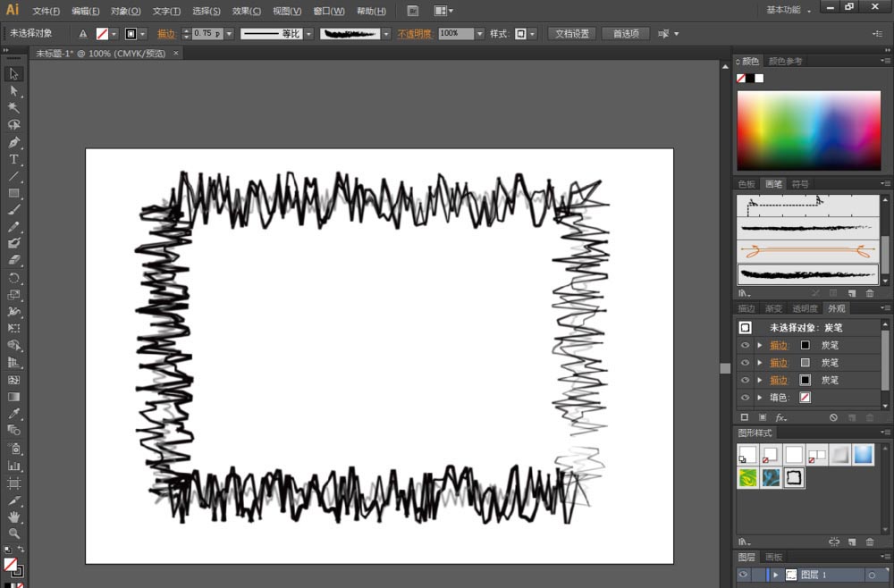
Task: Select the Symbol Sprayer tool
Action: (x=13, y=449)
